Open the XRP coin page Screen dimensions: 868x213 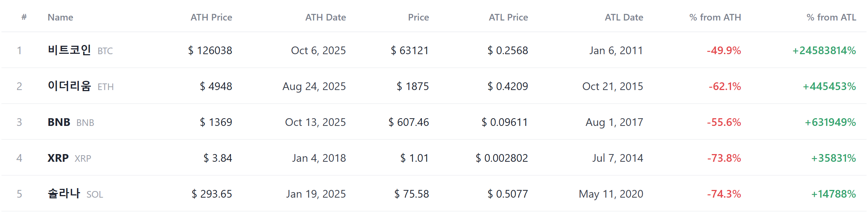click(69, 158)
